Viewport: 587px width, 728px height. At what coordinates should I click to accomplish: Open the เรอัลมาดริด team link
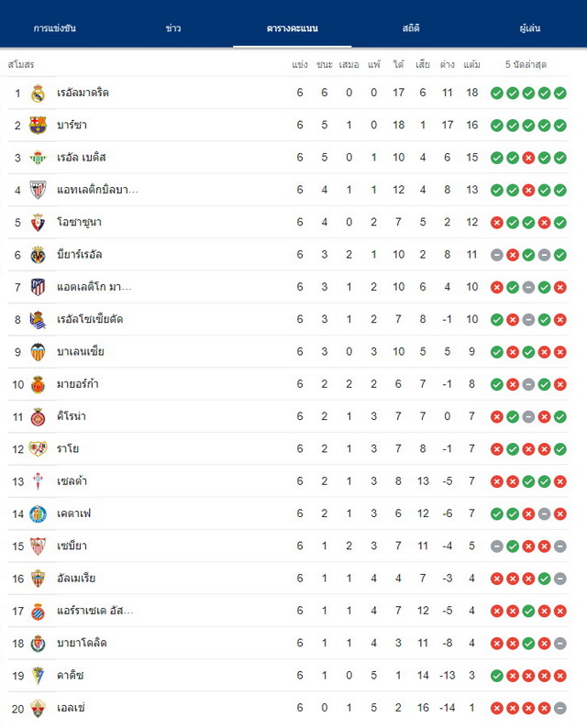coord(83,93)
